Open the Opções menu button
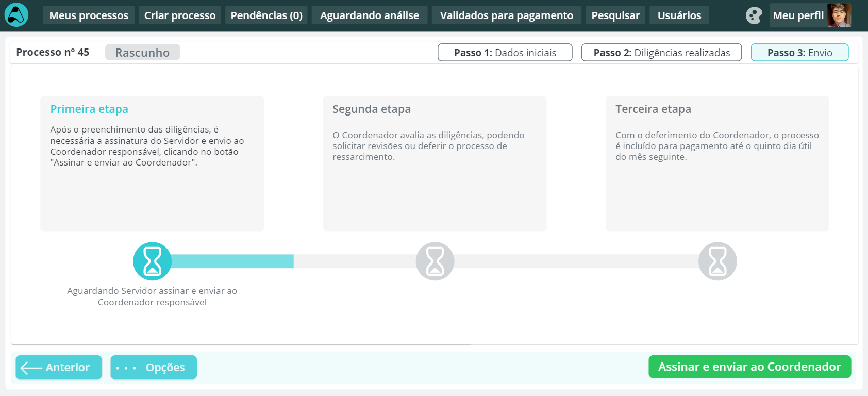868x396 pixels. [x=154, y=367]
